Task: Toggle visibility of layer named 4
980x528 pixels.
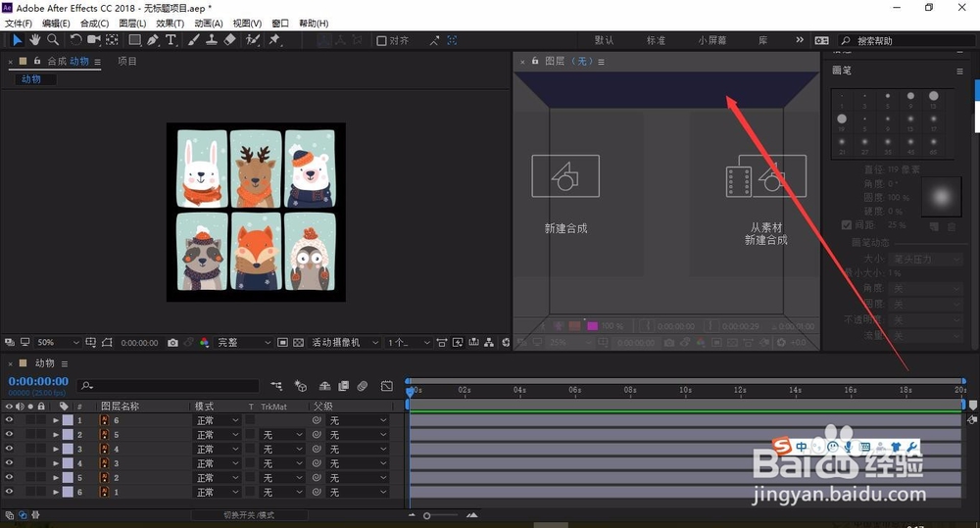Action: 9,449
